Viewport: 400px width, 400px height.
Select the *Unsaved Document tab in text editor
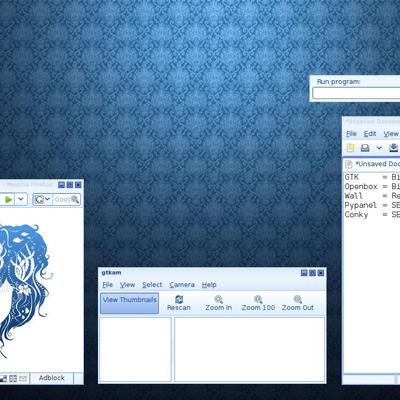373,164
